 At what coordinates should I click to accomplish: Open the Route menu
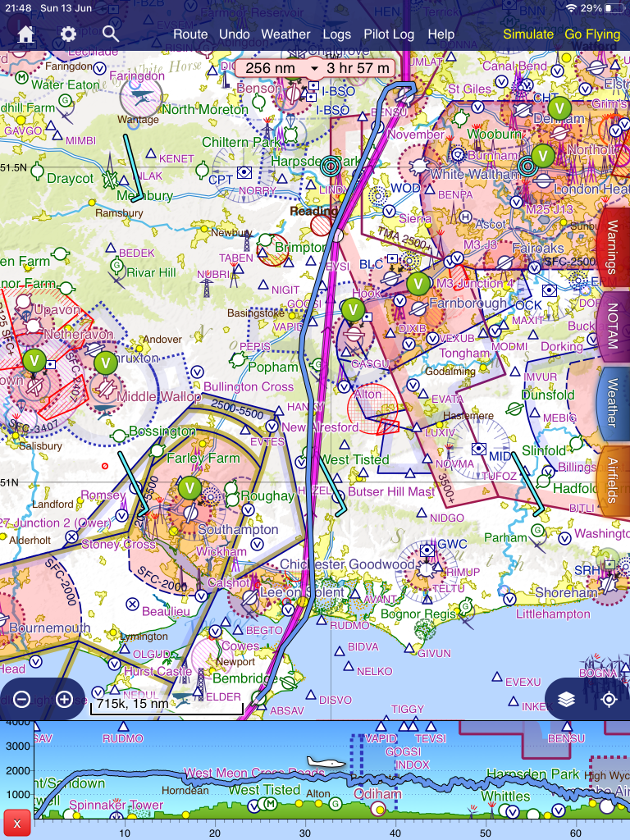(190, 34)
